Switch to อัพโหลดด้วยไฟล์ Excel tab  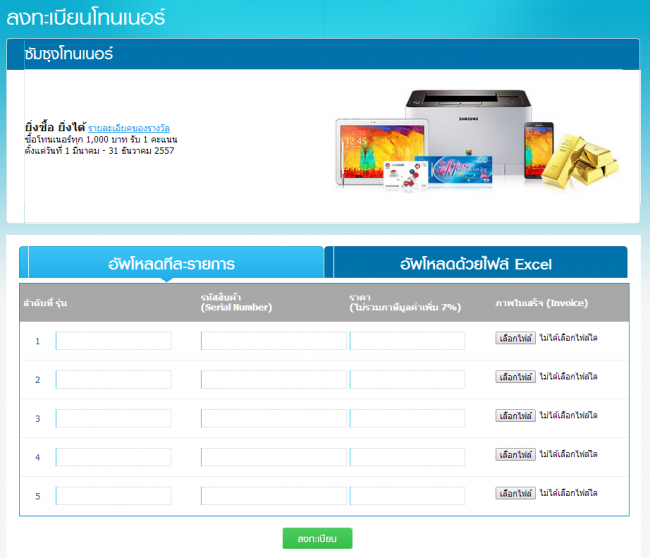pyautogui.click(x=476, y=262)
